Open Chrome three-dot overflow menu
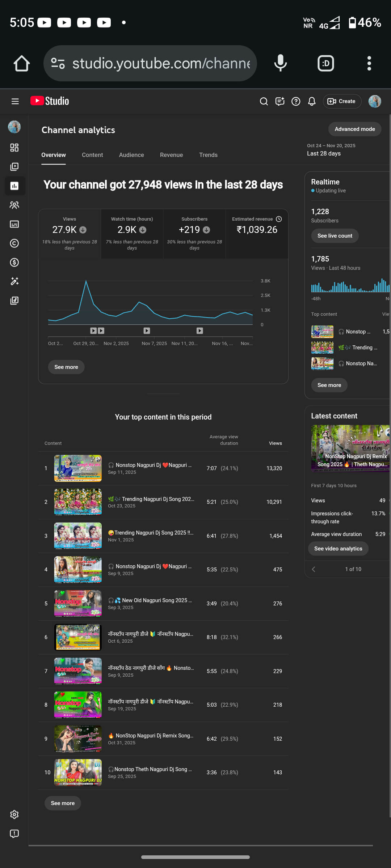The image size is (391, 868). point(369,63)
